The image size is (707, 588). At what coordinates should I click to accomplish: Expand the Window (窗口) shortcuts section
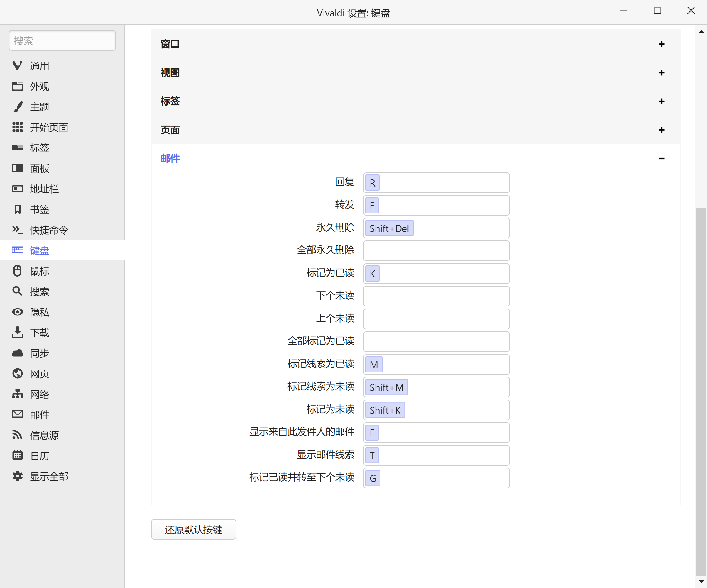[661, 44]
